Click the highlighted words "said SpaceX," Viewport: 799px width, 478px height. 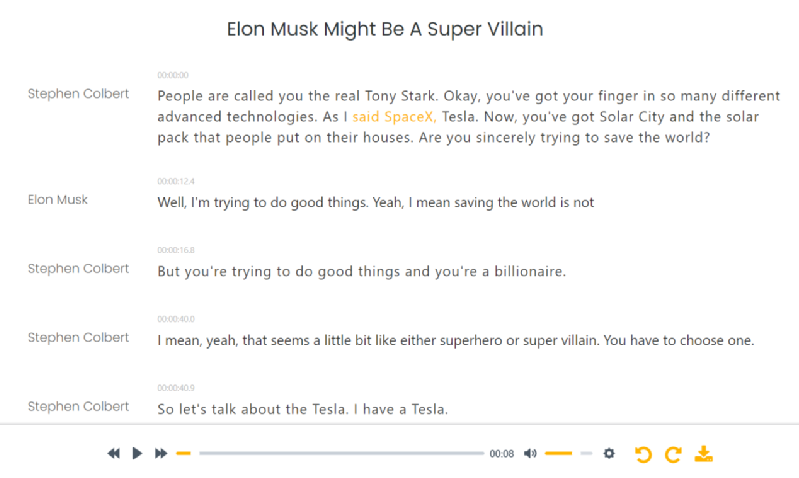click(x=395, y=117)
